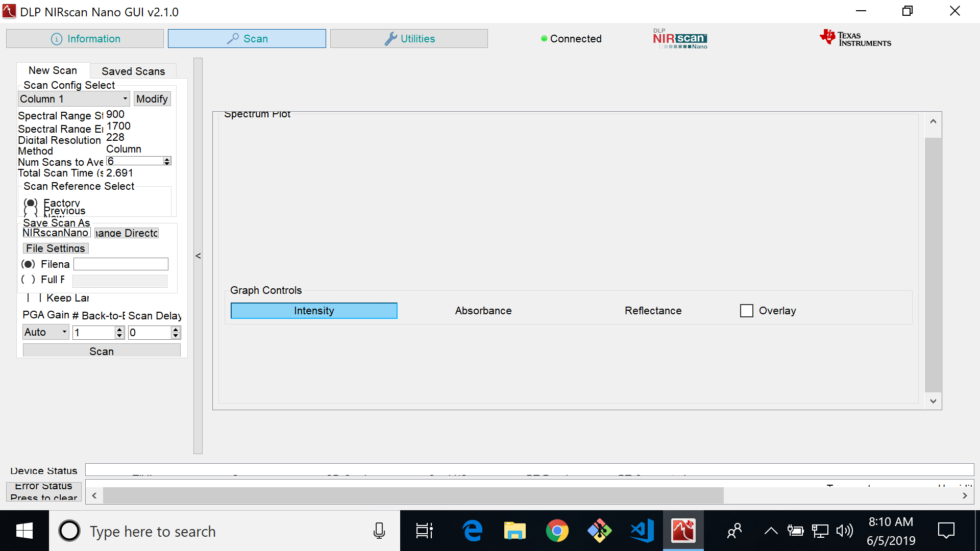Open the Utilities tab

409,39
